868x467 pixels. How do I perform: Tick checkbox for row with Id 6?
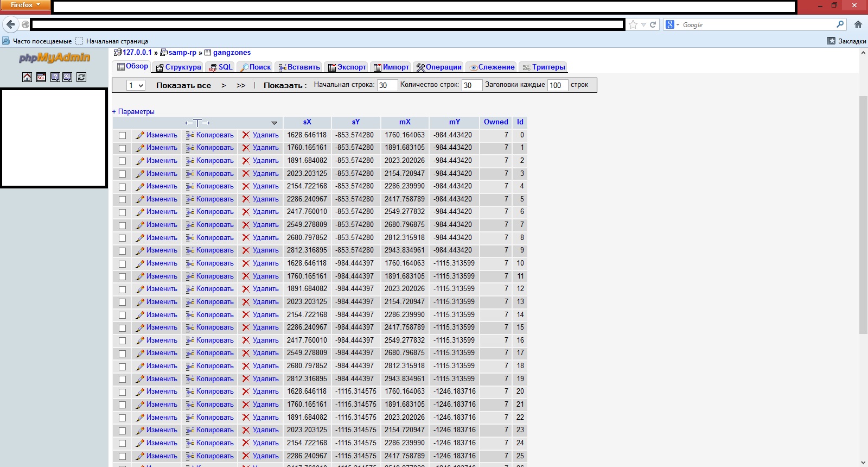click(x=122, y=212)
